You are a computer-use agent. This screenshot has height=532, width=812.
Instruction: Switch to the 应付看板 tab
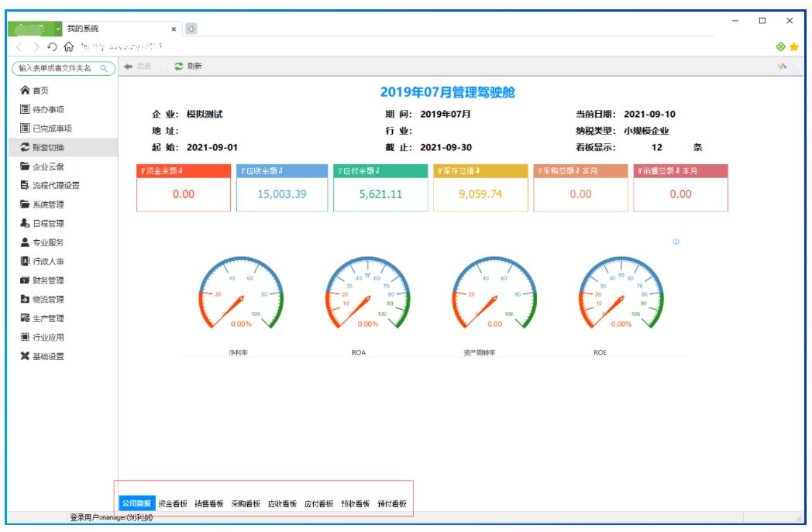coord(319,503)
